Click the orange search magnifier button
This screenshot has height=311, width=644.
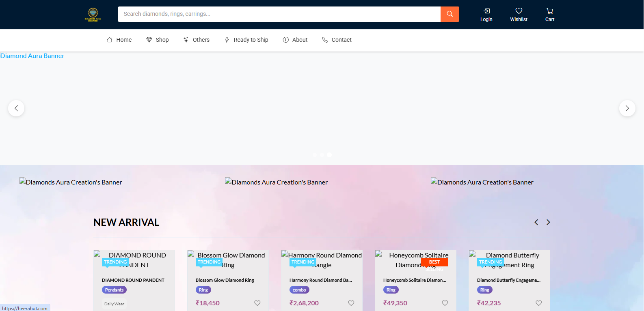point(450,14)
